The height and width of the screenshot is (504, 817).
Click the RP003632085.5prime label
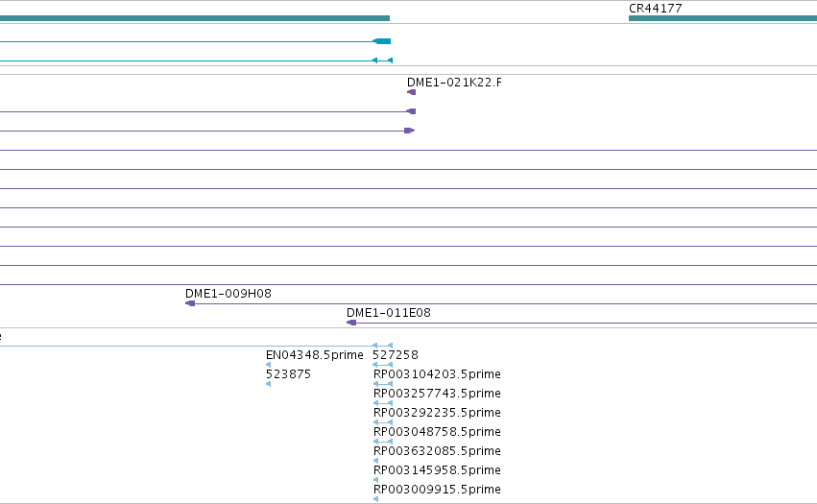pyautogui.click(x=437, y=451)
